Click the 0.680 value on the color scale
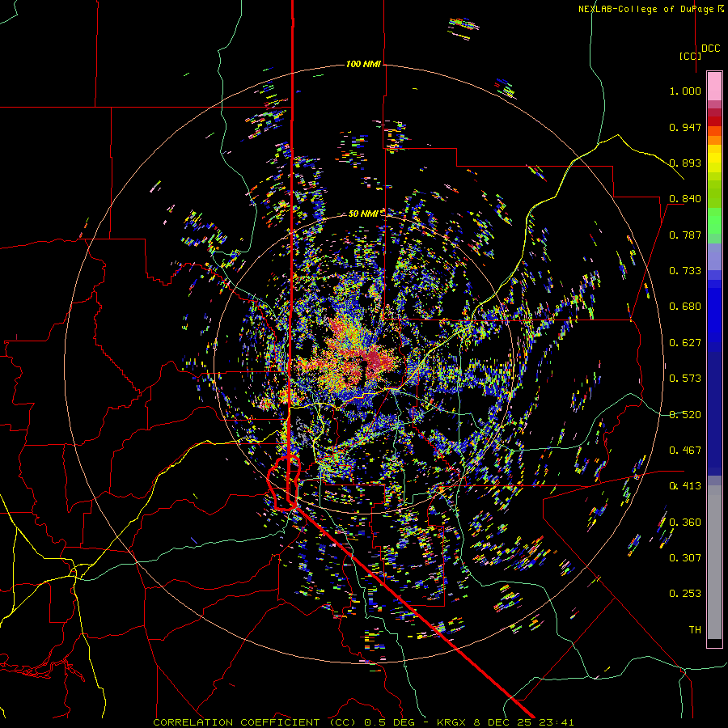The height and width of the screenshot is (728, 728). pos(685,307)
